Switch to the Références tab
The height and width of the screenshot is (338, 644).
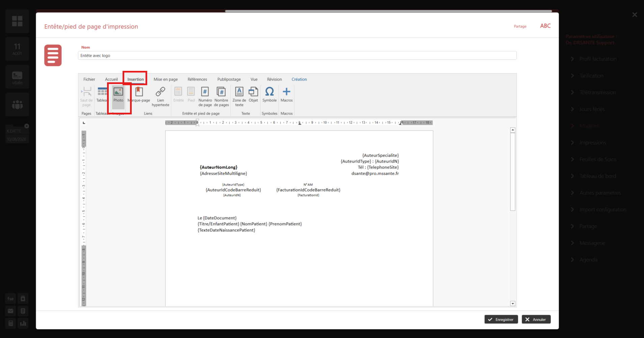pos(197,79)
